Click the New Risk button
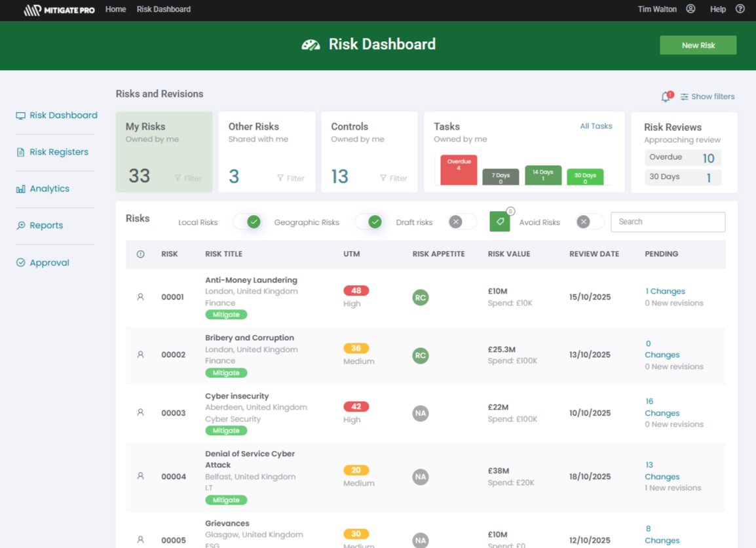The image size is (756, 548). tap(698, 45)
